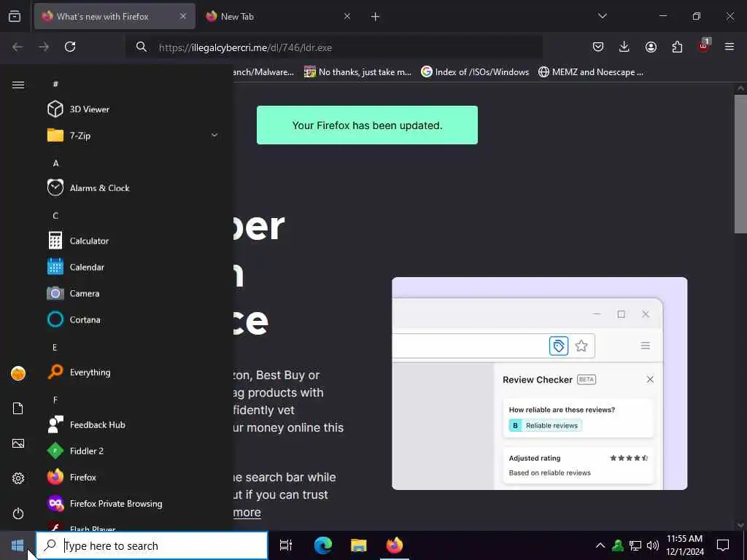Open the Camera app
The height and width of the screenshot is (560, 747).
click(x=133, y=293)
